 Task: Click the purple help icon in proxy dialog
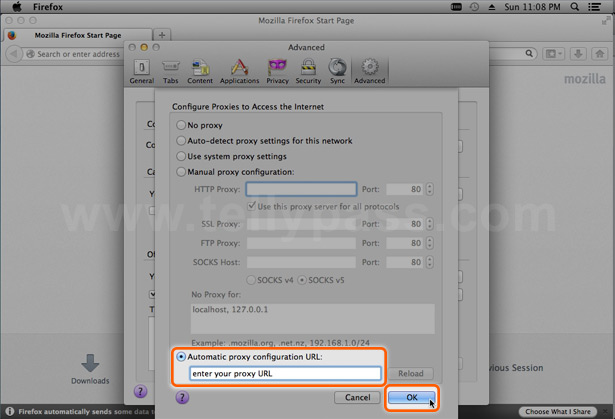pos(182,397)
